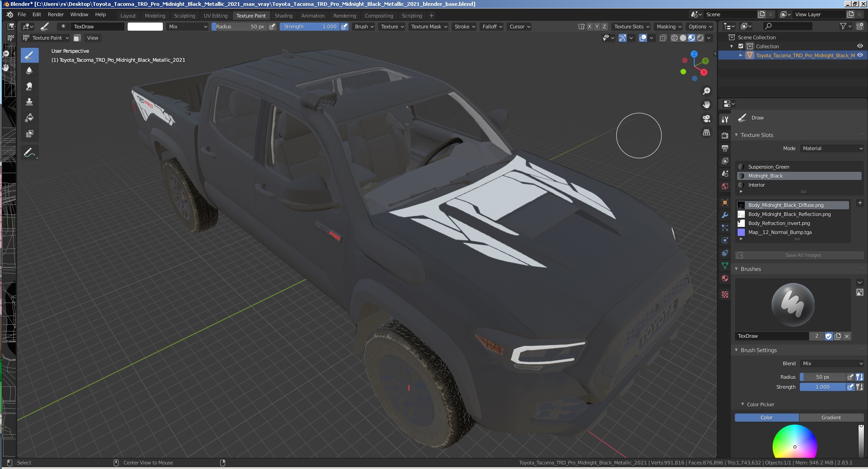Open the Object Constraints tab
The image size is (868, 469).
(725, 253)
